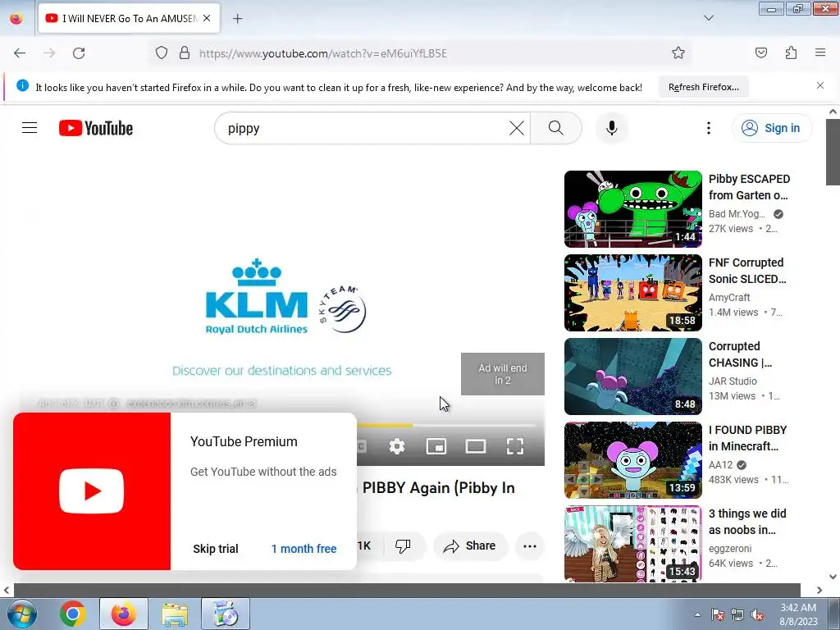Open a new browser tab
This screenshot has width=840, height=630.
pos(237,19)
